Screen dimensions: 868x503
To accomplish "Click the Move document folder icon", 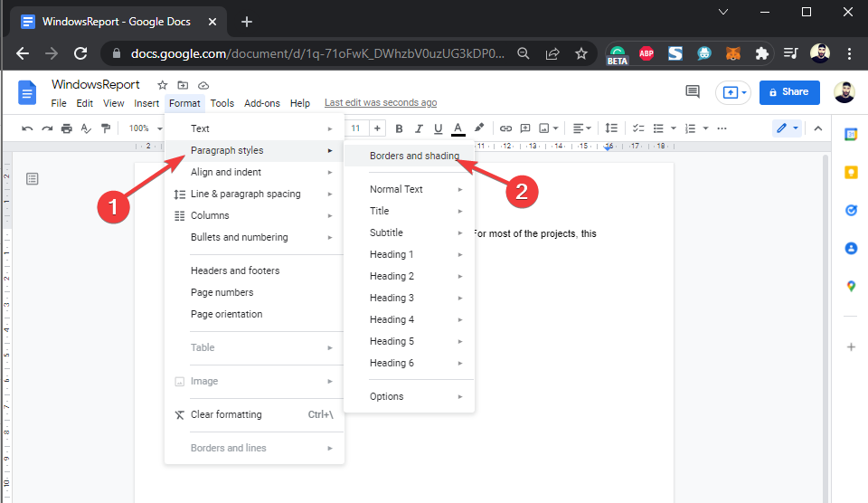I will coord(183,85).
